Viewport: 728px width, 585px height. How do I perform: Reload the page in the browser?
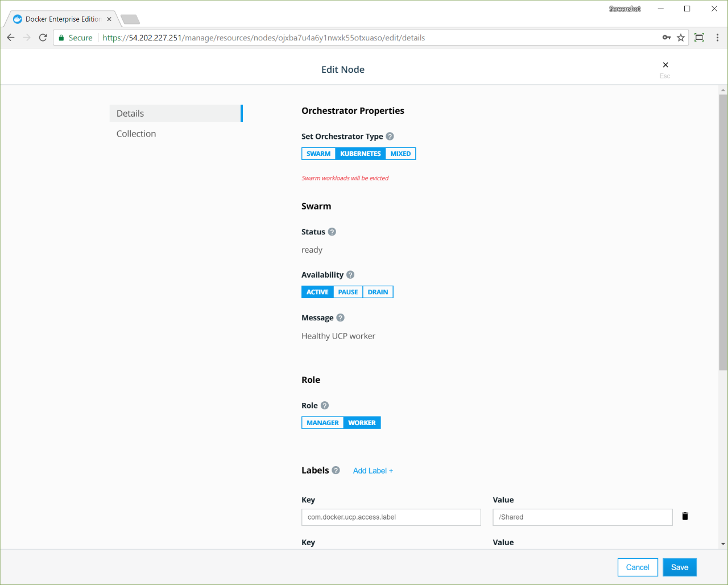tap(43, 38)
